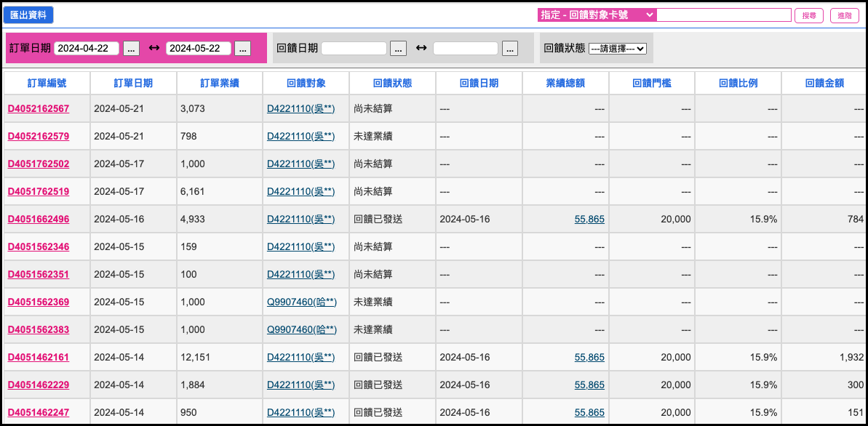
Task: Open D4221110(吳**) in row D4051462161
Action: 300,358
